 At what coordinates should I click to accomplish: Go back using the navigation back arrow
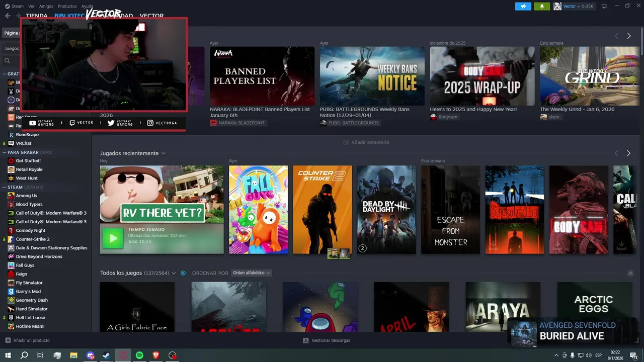[8, 16]
